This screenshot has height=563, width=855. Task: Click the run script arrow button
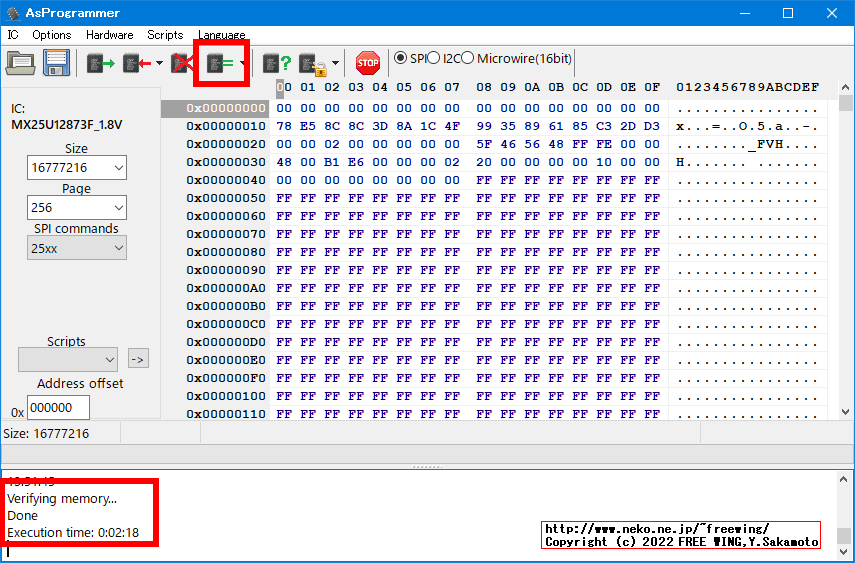pyautogui.click(x=139, y=359)
